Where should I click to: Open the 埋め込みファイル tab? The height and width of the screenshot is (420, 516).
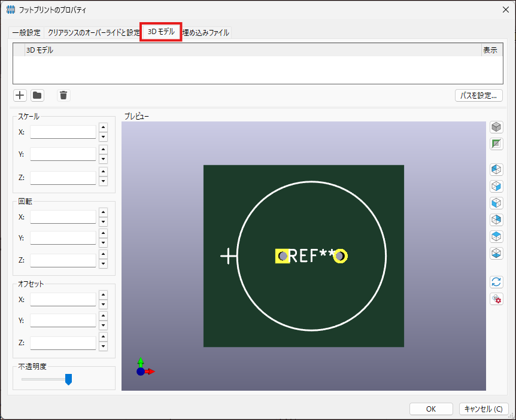pos(206,33)
